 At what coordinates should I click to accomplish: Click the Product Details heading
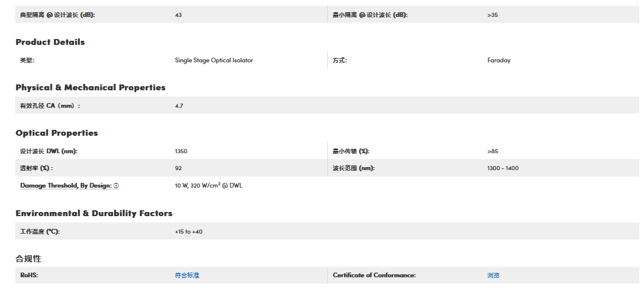pos(50,42)
